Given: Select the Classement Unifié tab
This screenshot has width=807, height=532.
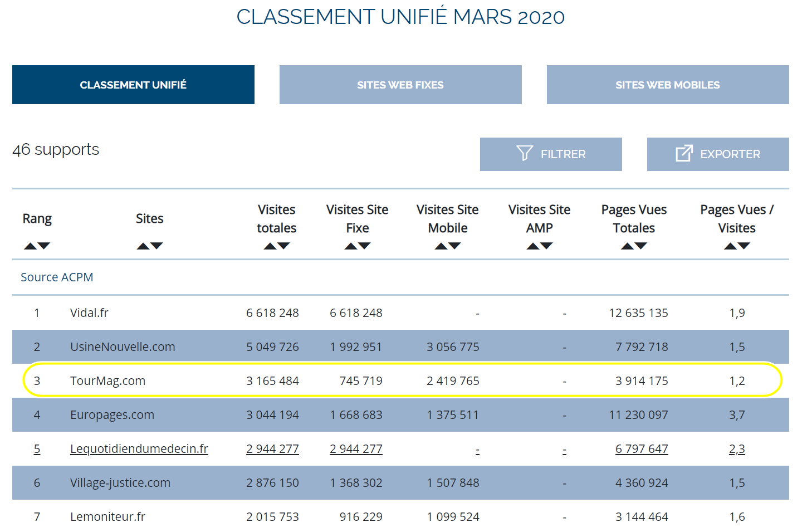Looking at the screenshot, I should click(133, 85).
